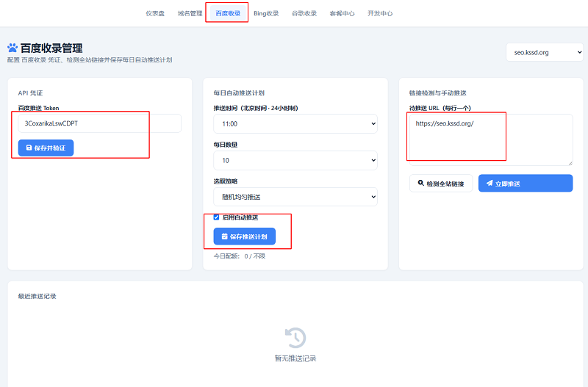This screenshot has width=588, height=387.
Task: Open the 仪表盘 tab
Action: point(155,13)
